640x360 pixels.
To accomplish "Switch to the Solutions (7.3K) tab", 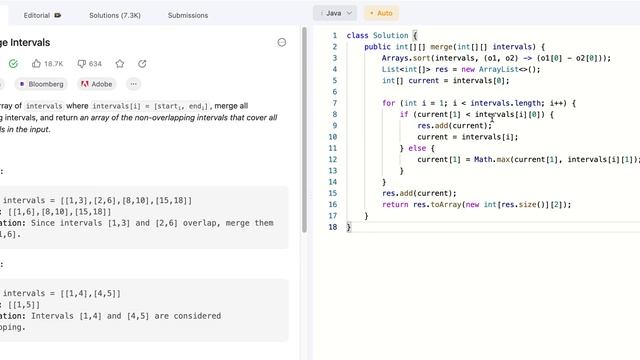I will coord(115,15).
